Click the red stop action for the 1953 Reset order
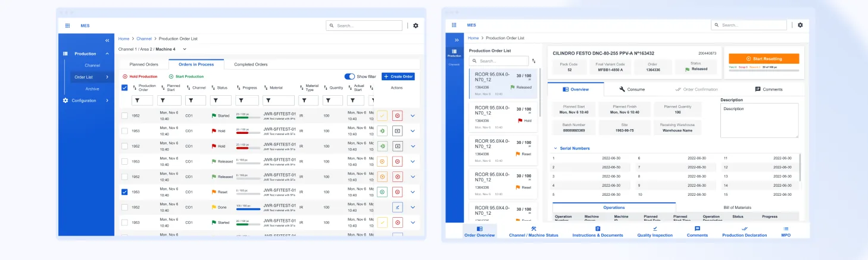Viewport: 868px width, 260px height. (398, 192)
